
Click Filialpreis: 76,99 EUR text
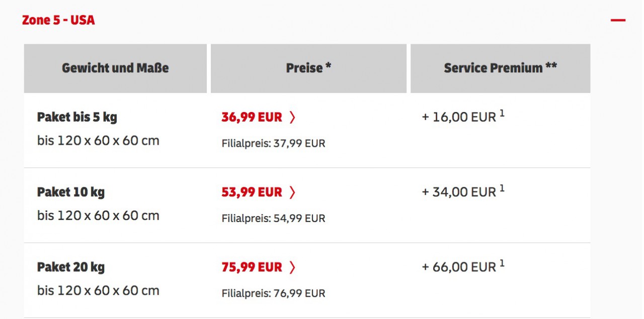[273, 293]
